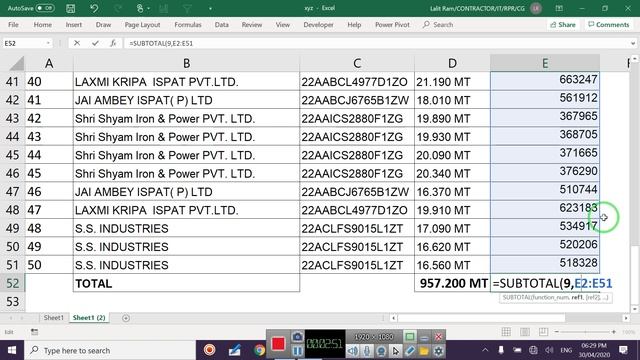640x360 pixels.
Task: Switch to Normal view
Action: pyautogui.click(x=506, y=332)
